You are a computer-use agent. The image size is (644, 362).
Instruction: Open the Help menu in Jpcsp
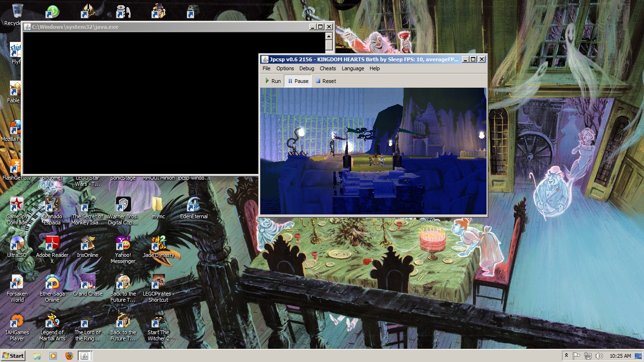tap(374, 68)
